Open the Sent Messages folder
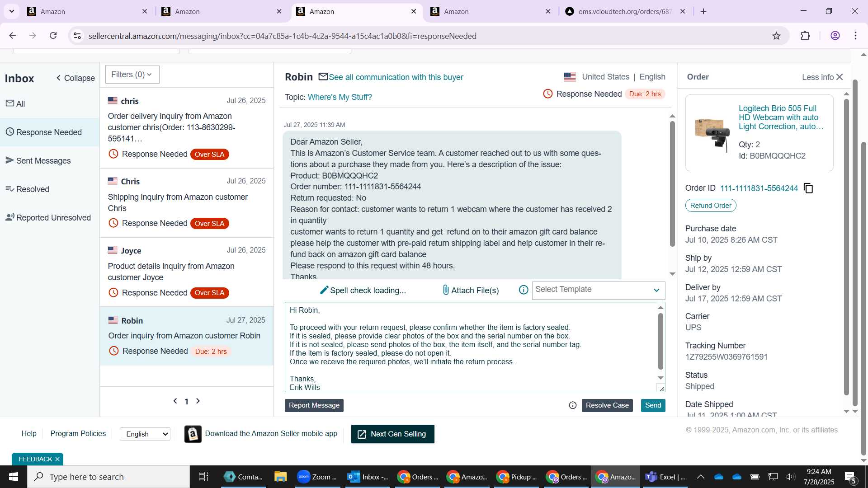 50,160
